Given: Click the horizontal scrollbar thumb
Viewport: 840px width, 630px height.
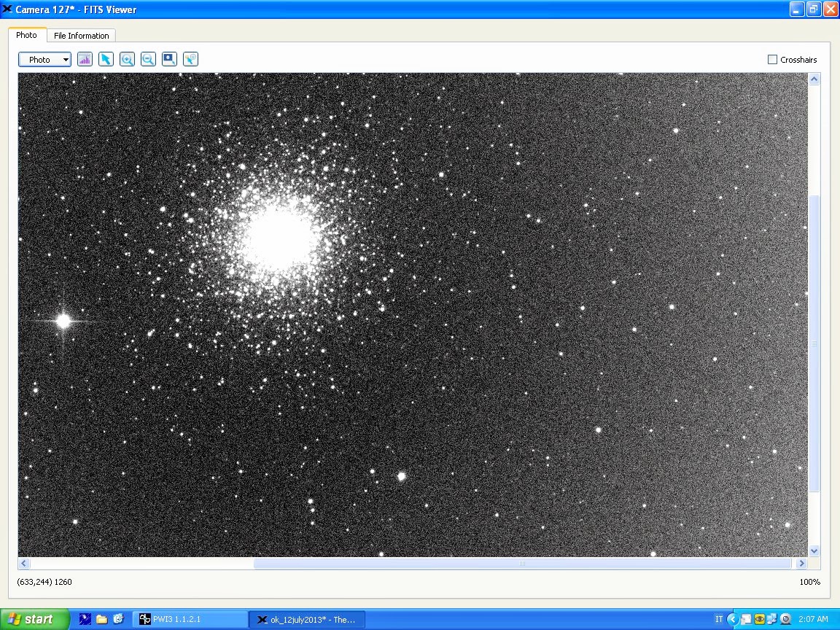Looking at the screenshot, I should pyautogui.click(x=522, y=564).
